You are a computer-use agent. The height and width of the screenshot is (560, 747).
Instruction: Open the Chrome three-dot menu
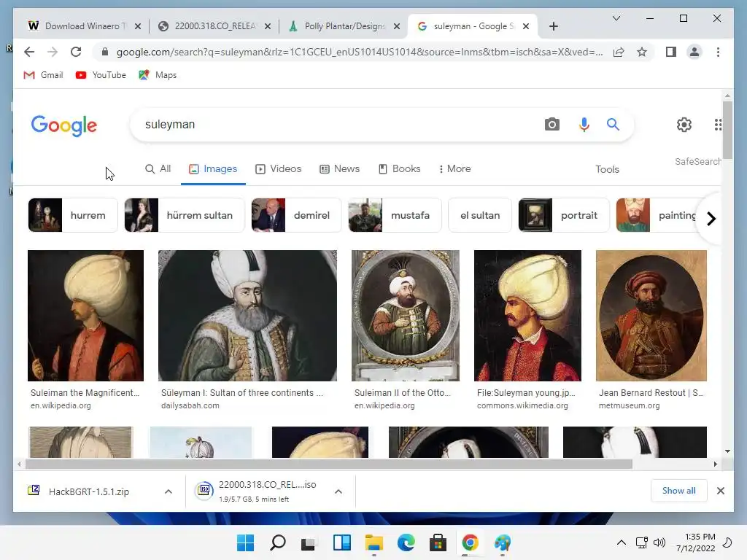(x=718, y=52)
